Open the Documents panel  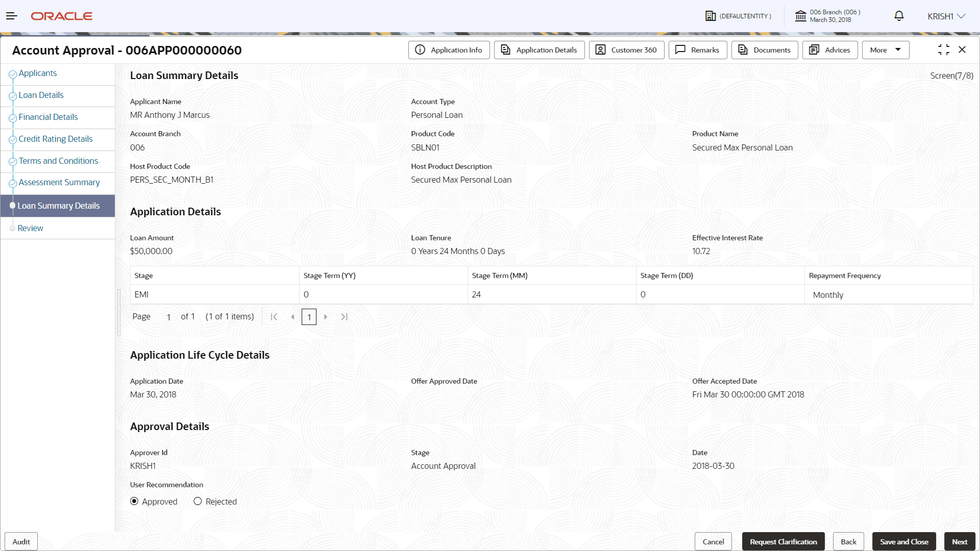[764, 50]
